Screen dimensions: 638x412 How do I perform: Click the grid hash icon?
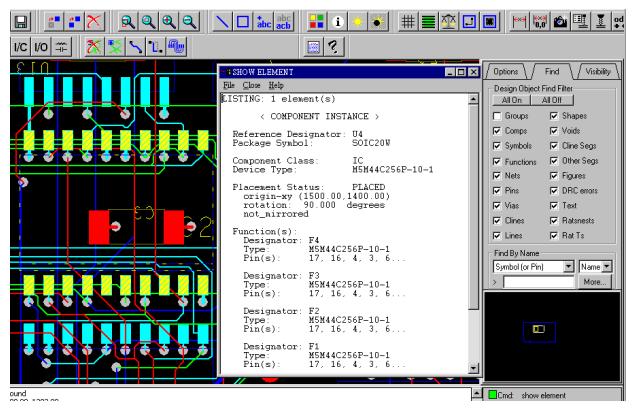pos(408,22)
